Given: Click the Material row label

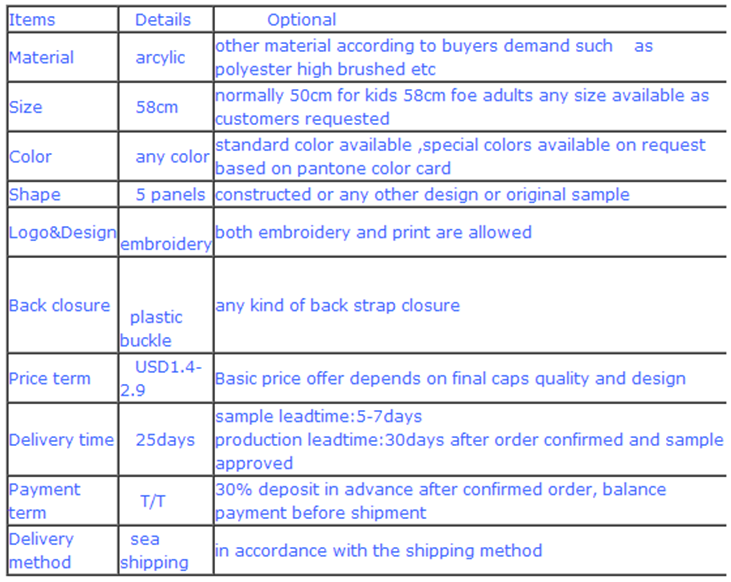Looking at the screenshot, I should pos(41,57).
